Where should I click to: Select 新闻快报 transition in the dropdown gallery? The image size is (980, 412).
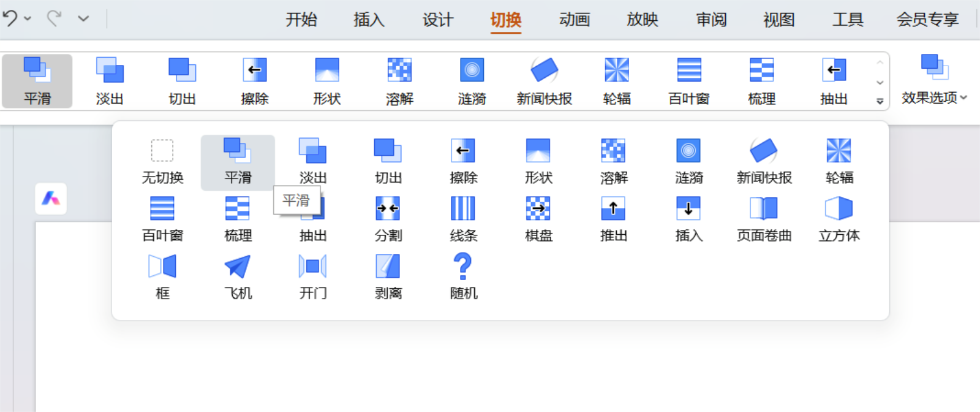click(764, 162)
